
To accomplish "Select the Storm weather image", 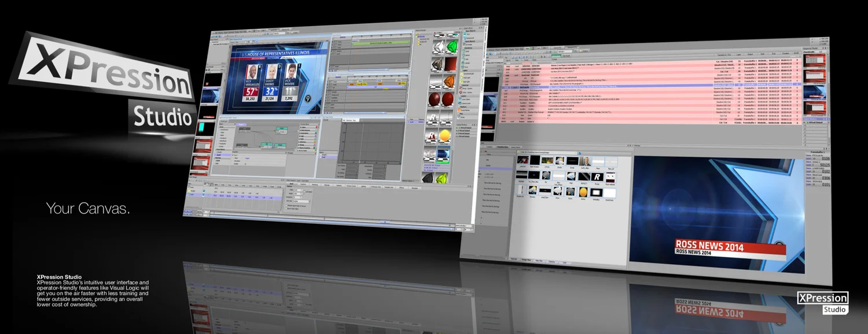I will (570, 191).
